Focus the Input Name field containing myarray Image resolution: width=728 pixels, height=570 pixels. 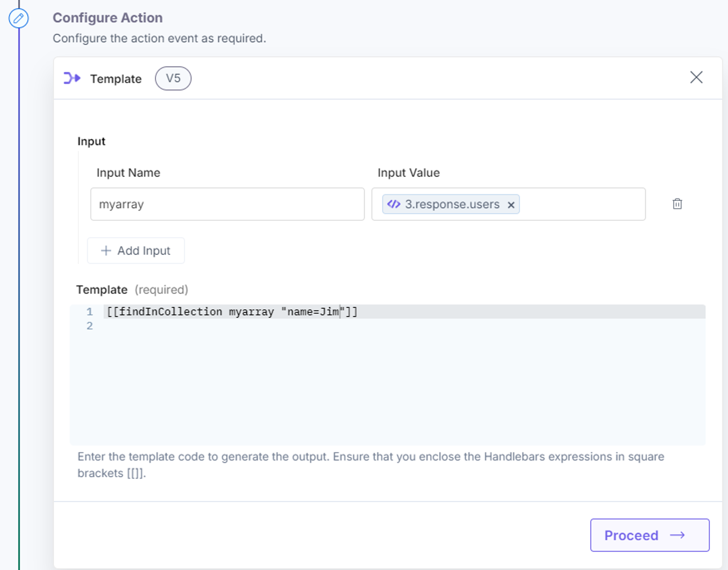point(227,204)
